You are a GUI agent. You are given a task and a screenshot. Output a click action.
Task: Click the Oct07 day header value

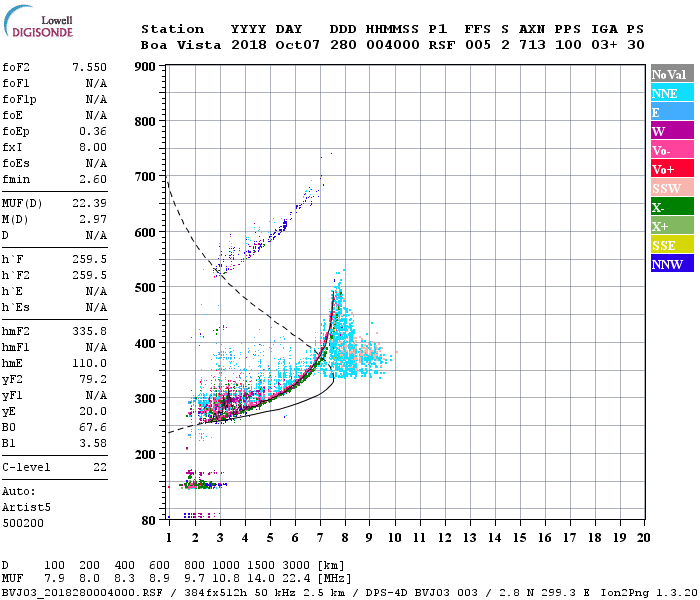coord(298,45)
